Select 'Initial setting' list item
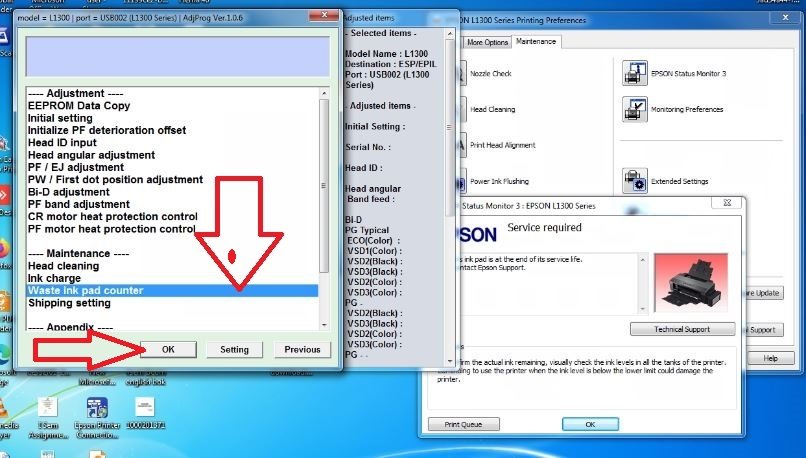The image size is (806, 458). pos(60,118)
